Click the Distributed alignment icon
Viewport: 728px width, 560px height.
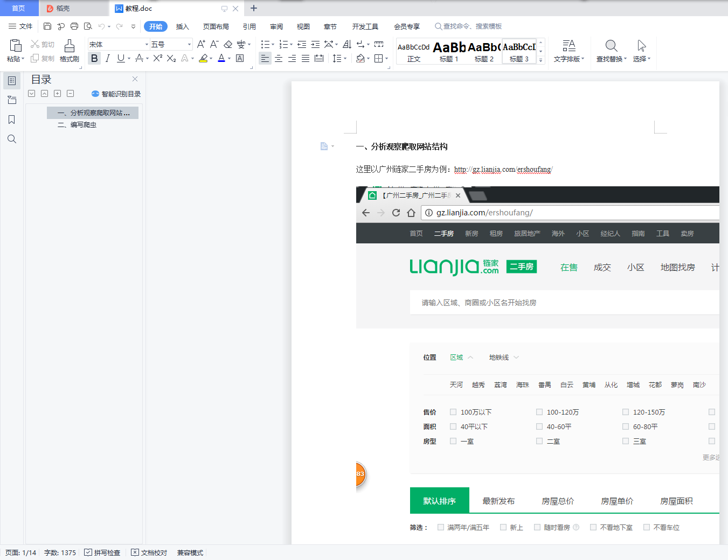pos(319,58)
